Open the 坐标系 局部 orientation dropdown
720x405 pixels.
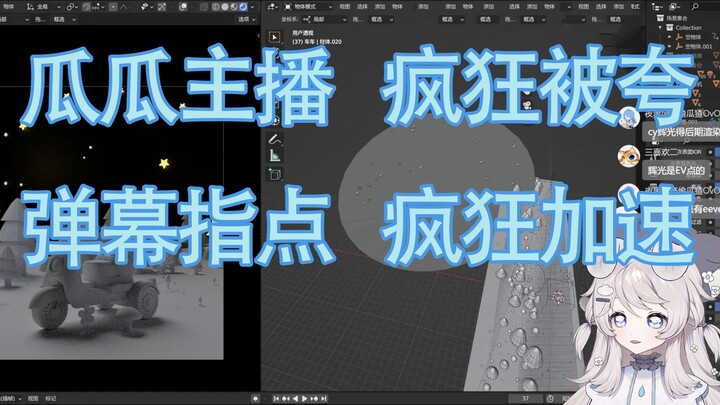pos(324,19)
